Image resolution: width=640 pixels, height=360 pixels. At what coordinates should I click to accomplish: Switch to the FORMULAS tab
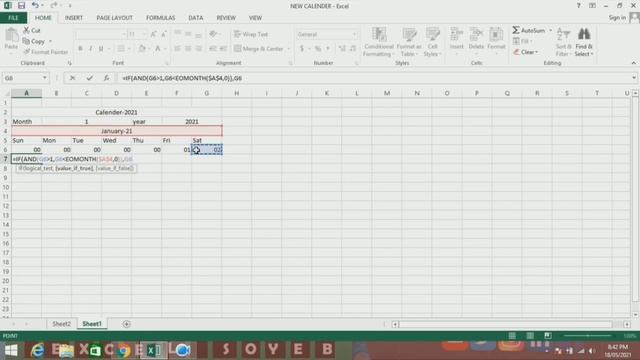pos(160,18)
